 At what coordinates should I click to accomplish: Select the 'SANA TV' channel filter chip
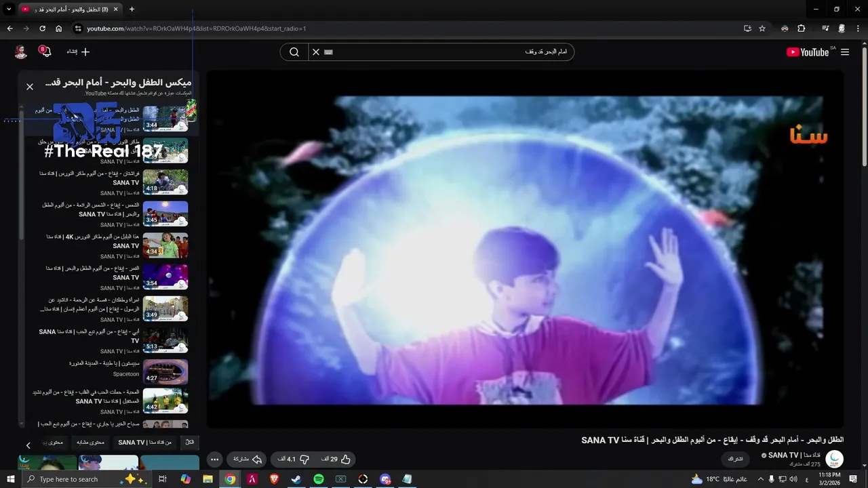pyautogui.click(x=145, y=442)
